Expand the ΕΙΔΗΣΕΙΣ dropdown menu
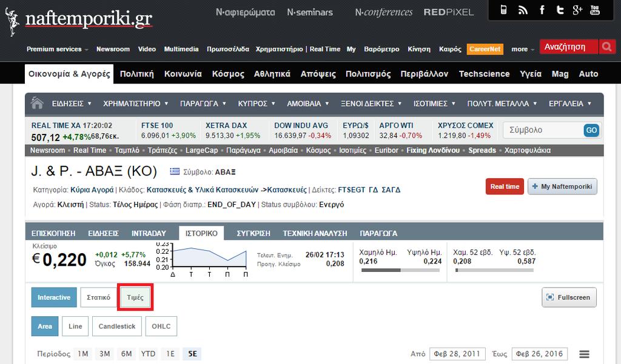 tap(72, 104)
